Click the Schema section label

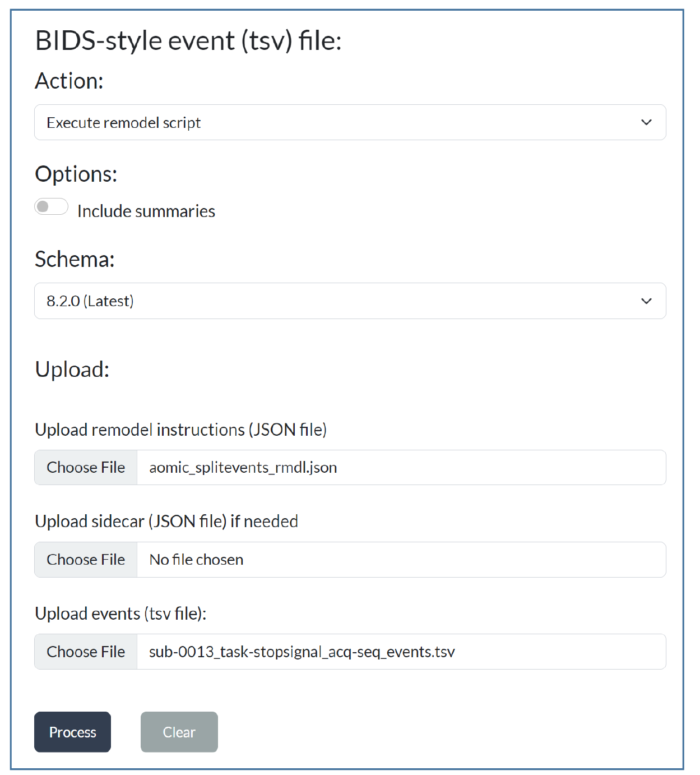coord(75,260)
